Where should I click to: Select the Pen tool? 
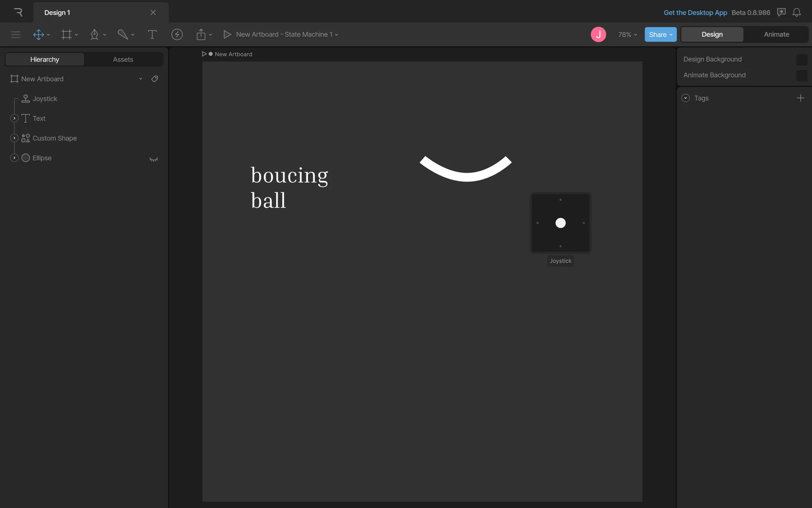[x=94, y=35]
